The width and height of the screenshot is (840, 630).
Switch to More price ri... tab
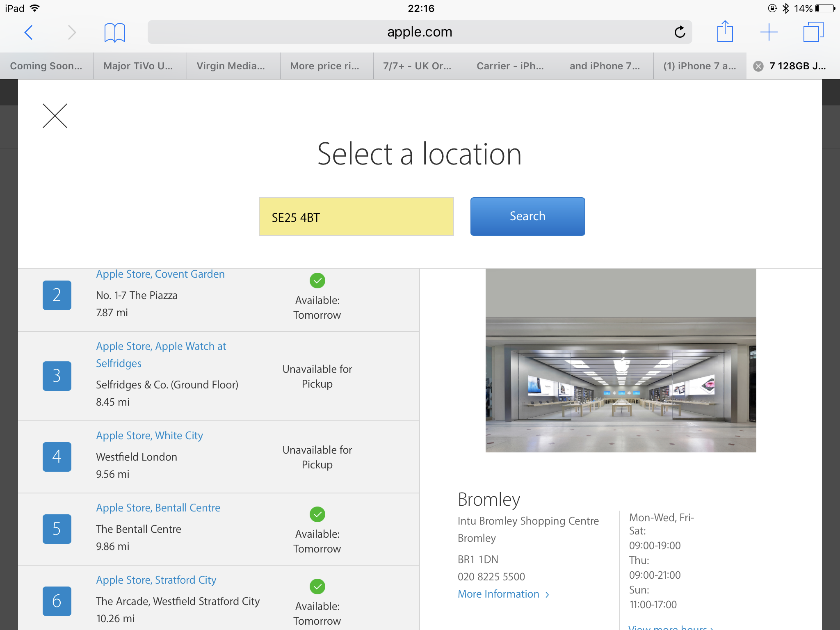[x=327, y=66]
